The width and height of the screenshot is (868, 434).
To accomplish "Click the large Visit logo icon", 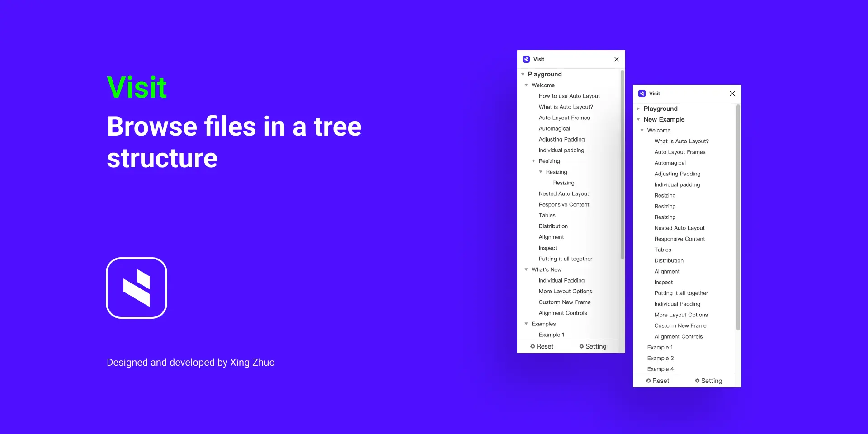I will point(137,288).
